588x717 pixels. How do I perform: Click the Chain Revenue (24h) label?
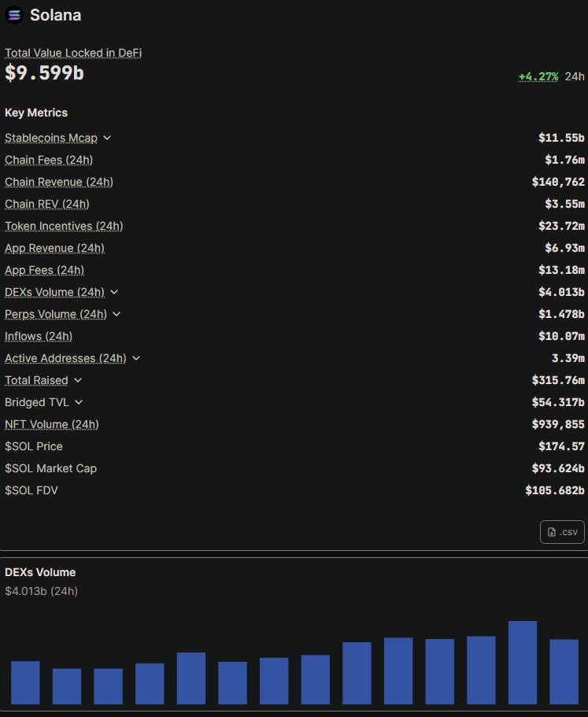point(59,182)
